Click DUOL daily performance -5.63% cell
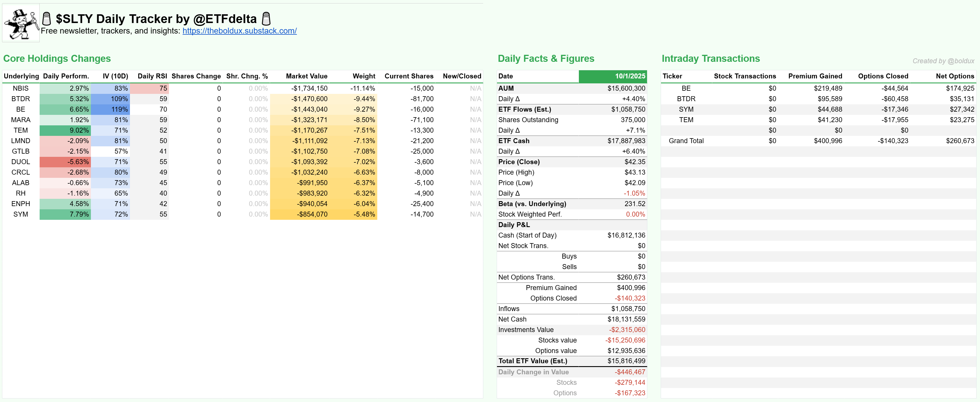980x402 pixels. pyautogui.click(x=66, y=162)
